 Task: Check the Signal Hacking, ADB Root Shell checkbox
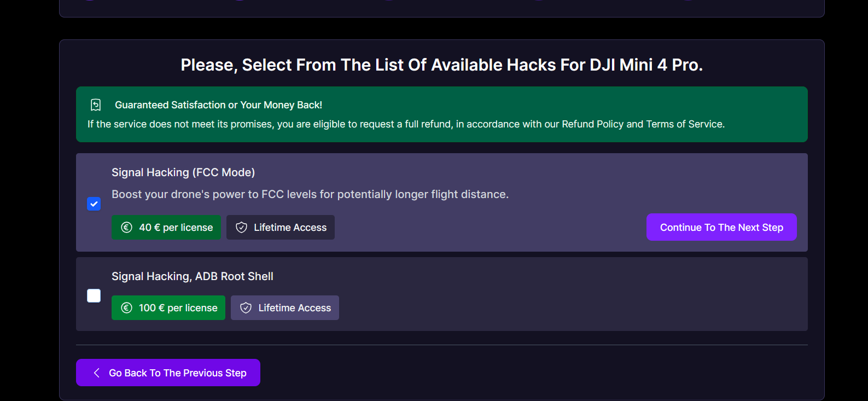(x=94, y=296)
